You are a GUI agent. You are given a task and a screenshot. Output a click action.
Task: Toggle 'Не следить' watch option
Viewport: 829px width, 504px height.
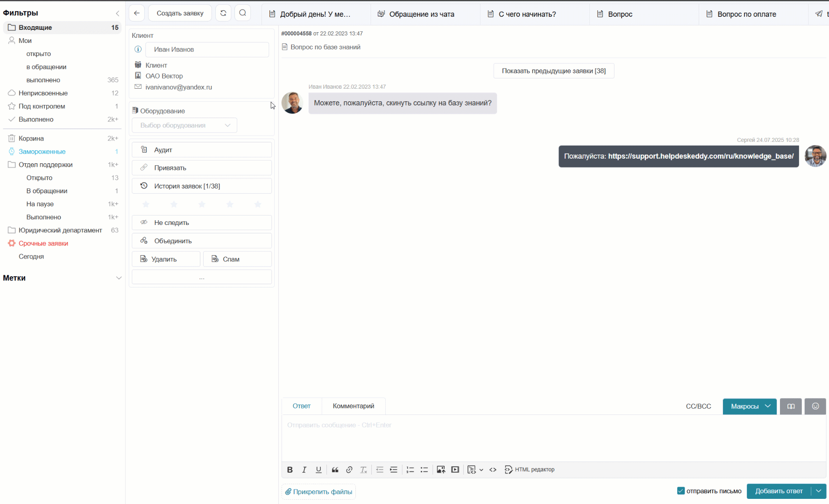point(201,223)
